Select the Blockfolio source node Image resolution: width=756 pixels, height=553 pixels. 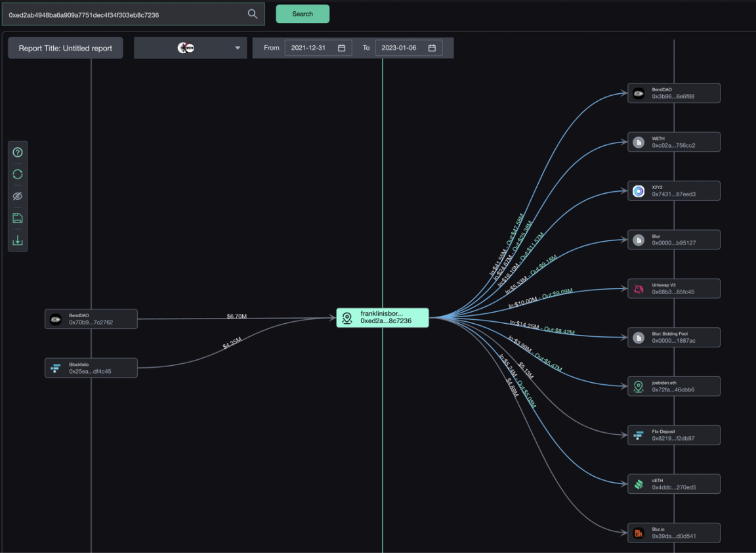(91, 368)
